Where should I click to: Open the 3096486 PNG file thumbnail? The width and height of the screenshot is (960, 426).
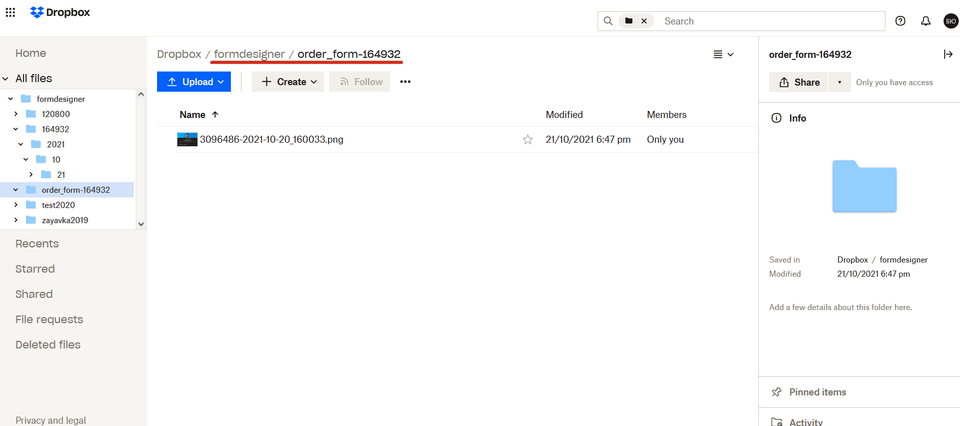click(x=187, y=140)
